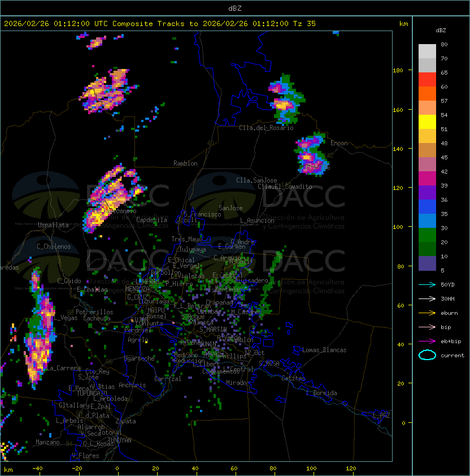Click the 'V_Flores' map label
Screen dimensions: 470x476
click(85, 455)
